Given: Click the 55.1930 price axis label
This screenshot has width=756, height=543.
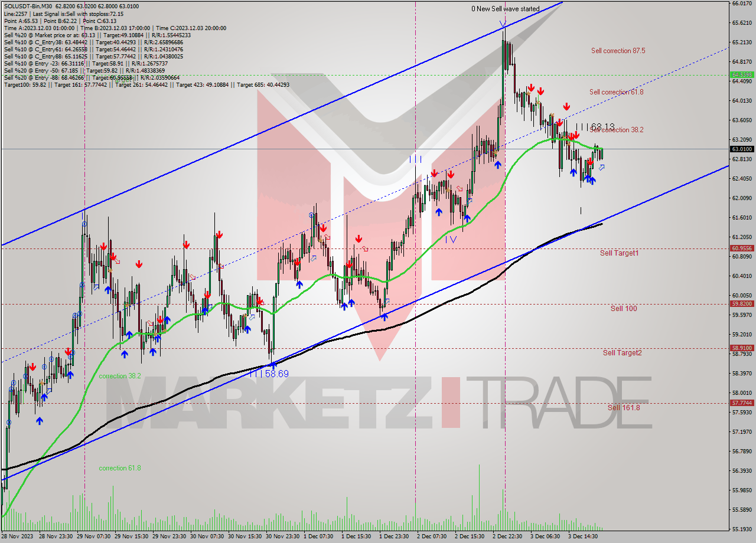Looking at the screenshot, I should coord(742,529).
